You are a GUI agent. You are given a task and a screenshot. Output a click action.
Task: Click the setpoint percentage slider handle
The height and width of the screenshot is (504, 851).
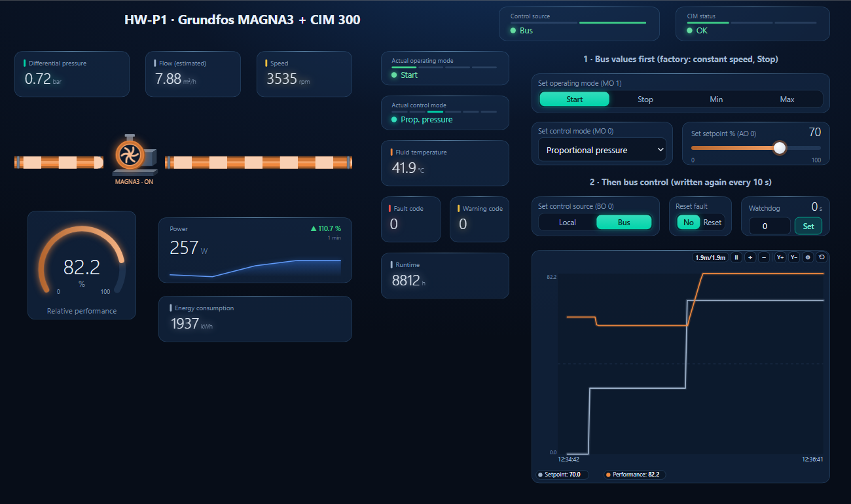[x=779, y=148]
